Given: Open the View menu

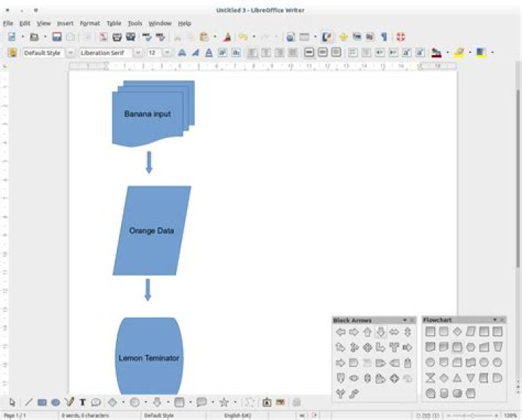Looking at the screenshot, I should [43, 23].
